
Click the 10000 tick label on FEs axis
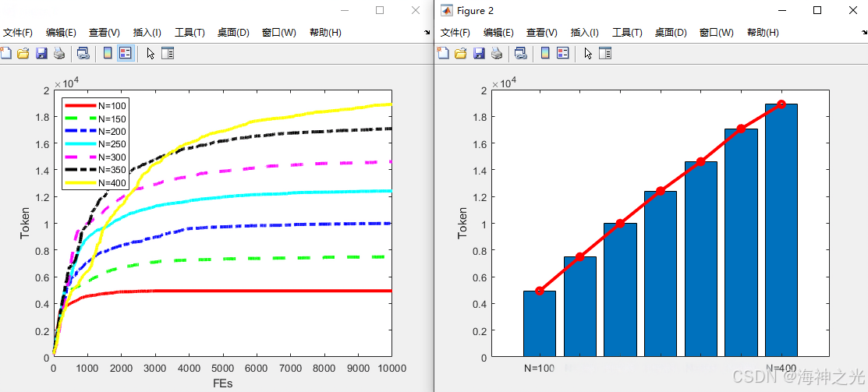coord(391,368)
